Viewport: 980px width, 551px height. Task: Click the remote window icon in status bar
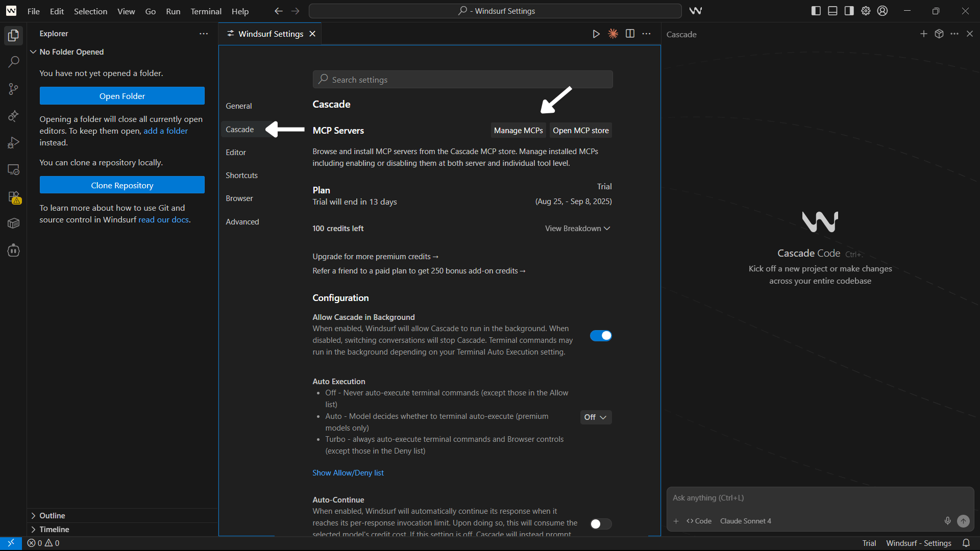coord(11,543)
